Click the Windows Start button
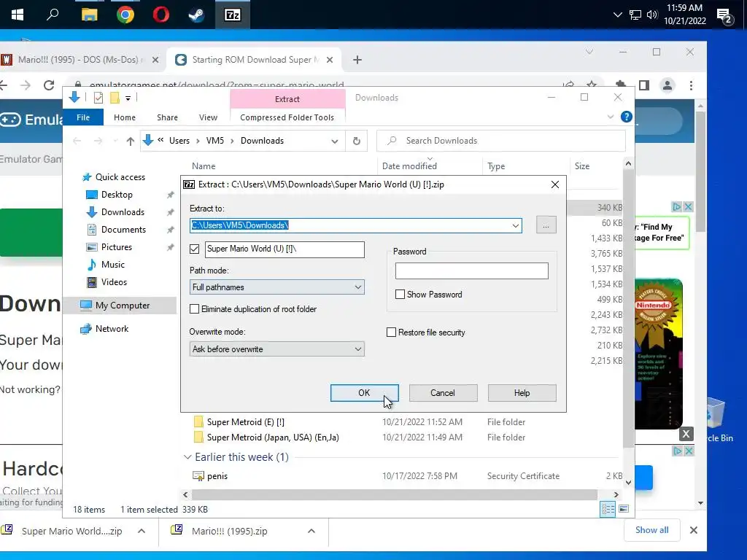 tap(18, 15)
